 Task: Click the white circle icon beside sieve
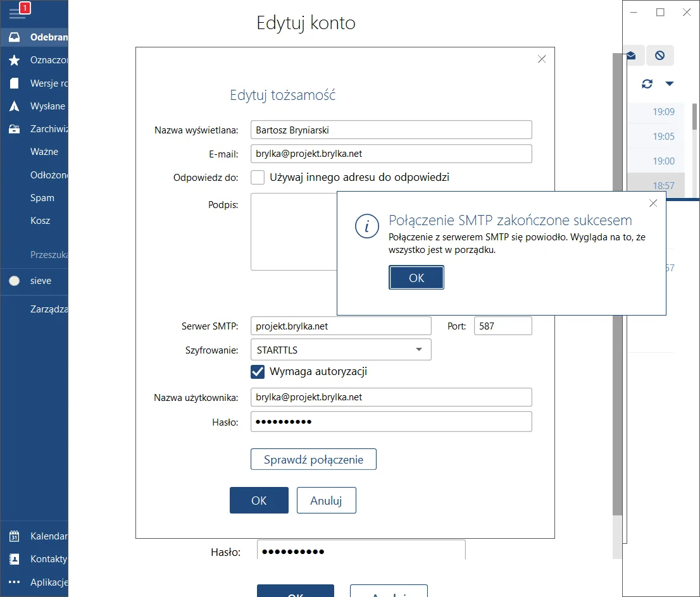15,281
